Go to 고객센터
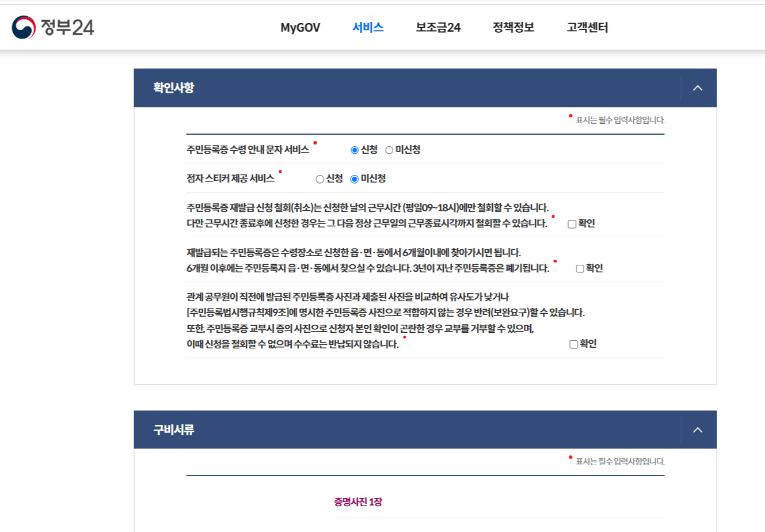Screen dimensions: 765x532 pyautogui.click(x=587, y=27)
